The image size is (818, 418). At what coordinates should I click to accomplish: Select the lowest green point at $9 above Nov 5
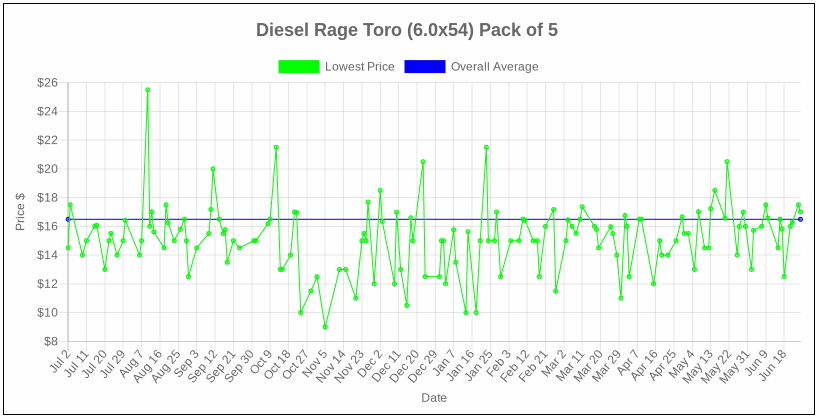click(x=325, y=327)
